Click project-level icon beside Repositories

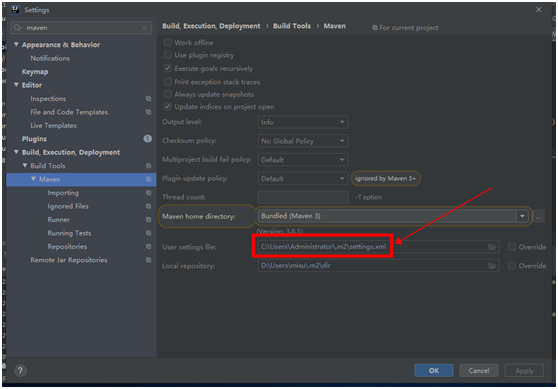pyautogui.click(x=148, y=246)
